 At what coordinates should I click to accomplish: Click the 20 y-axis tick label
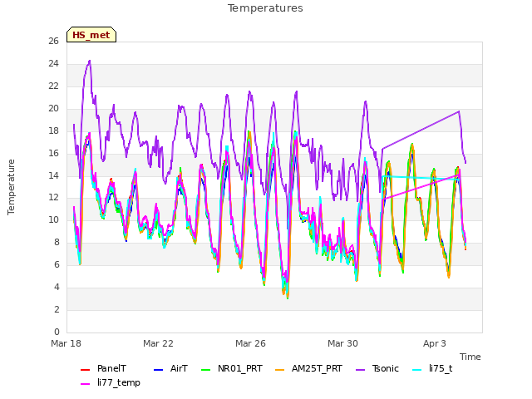point(53,108)
